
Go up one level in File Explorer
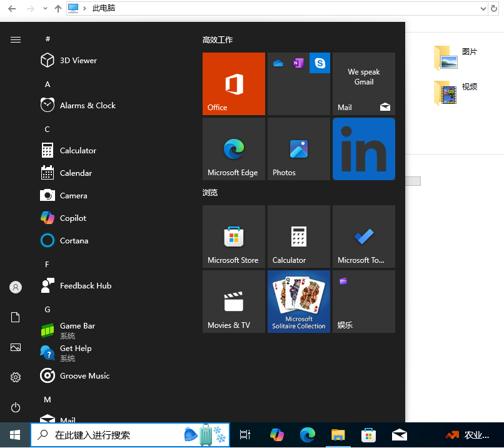click(x=58, y=9)
